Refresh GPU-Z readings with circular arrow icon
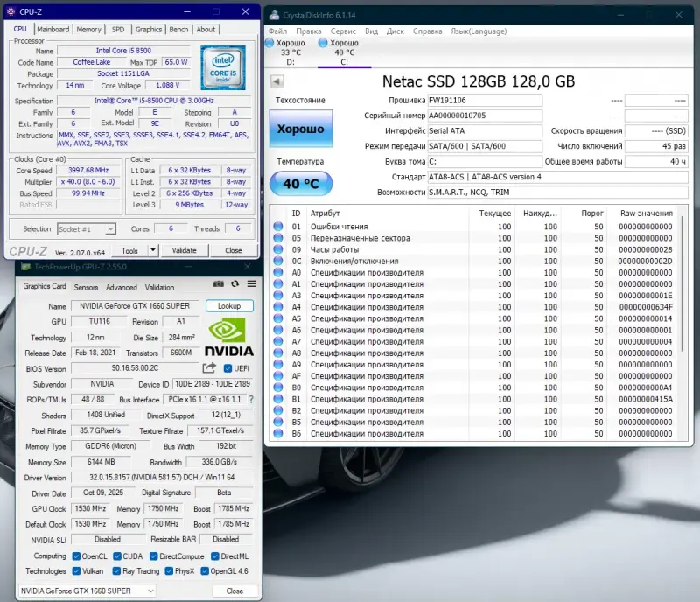 [234, 283]
